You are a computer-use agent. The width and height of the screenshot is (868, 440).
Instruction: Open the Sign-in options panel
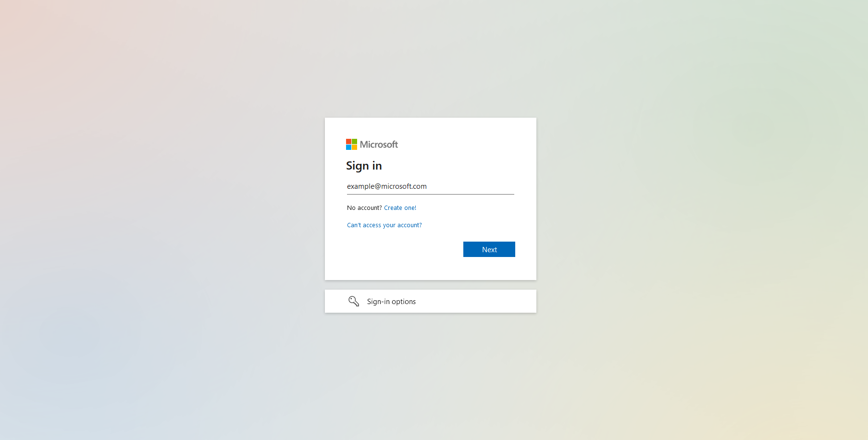pos(431,301)
